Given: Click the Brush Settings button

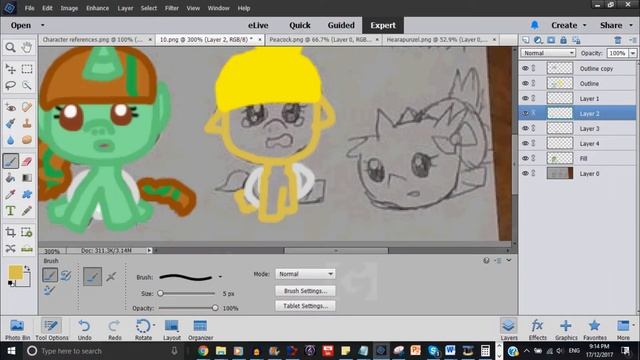Looking at the screenshot, I should click(305, 291).
